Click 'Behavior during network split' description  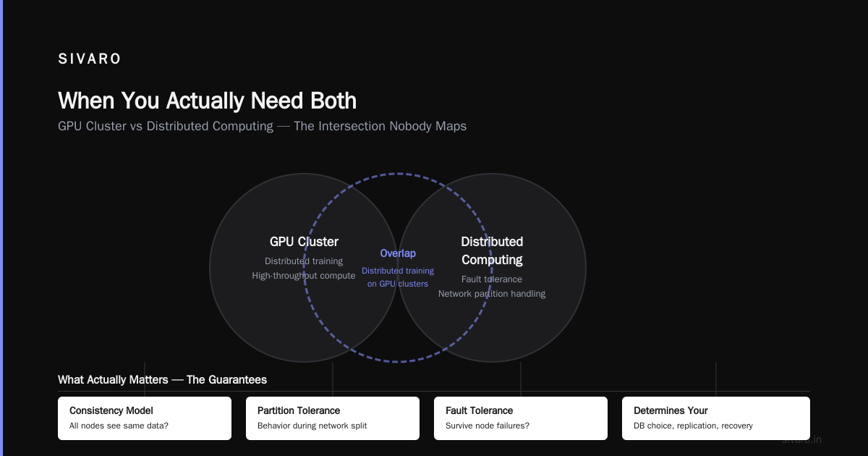[x=312, y=426]
